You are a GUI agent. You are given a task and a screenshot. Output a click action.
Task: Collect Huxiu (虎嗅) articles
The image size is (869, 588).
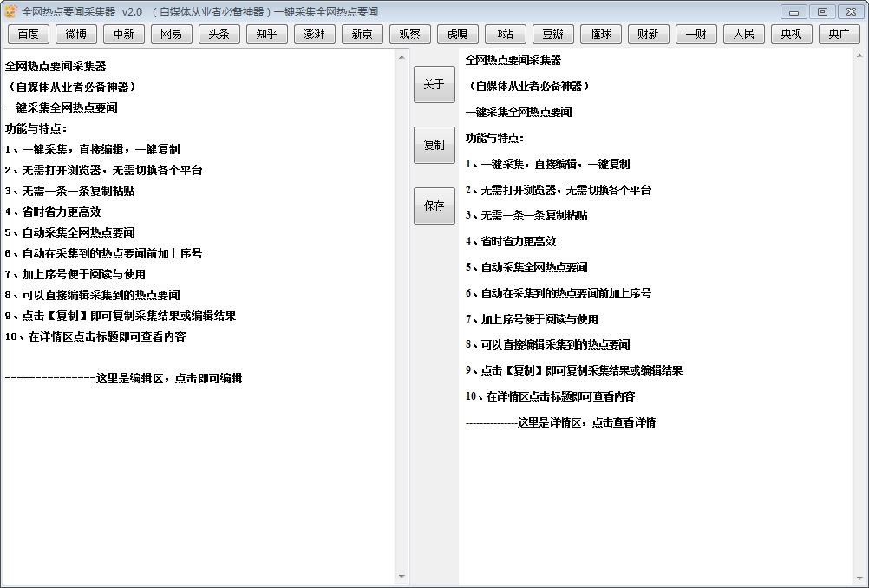pos(457,34)
